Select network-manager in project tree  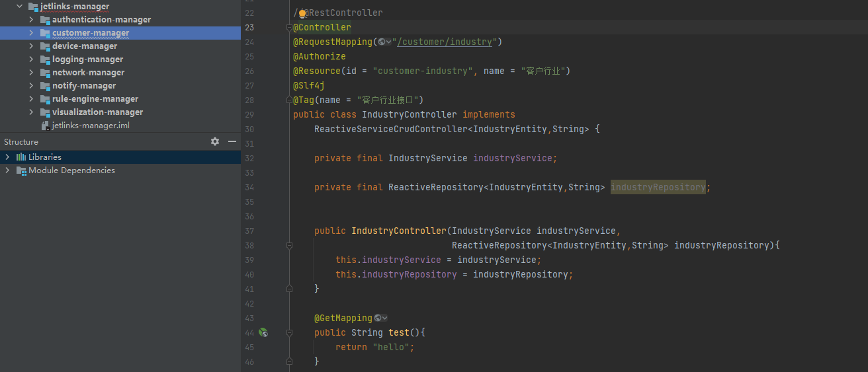tap(89, 73)
